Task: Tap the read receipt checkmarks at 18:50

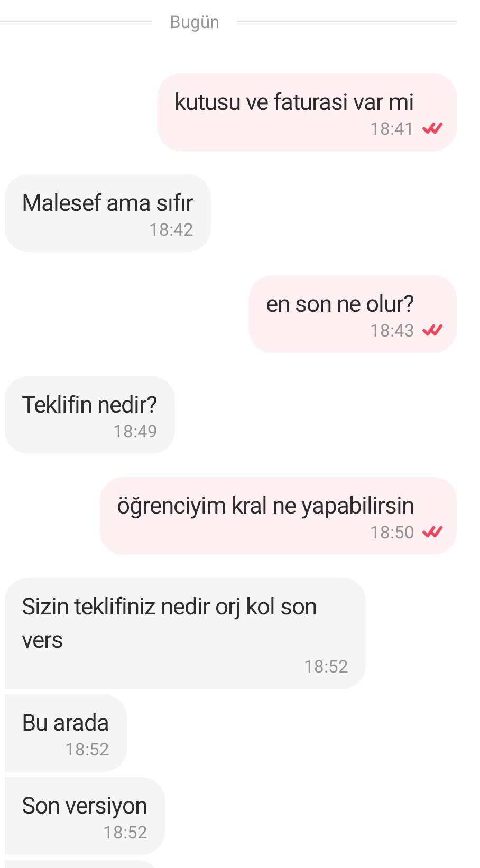Action: coord(432,532)
